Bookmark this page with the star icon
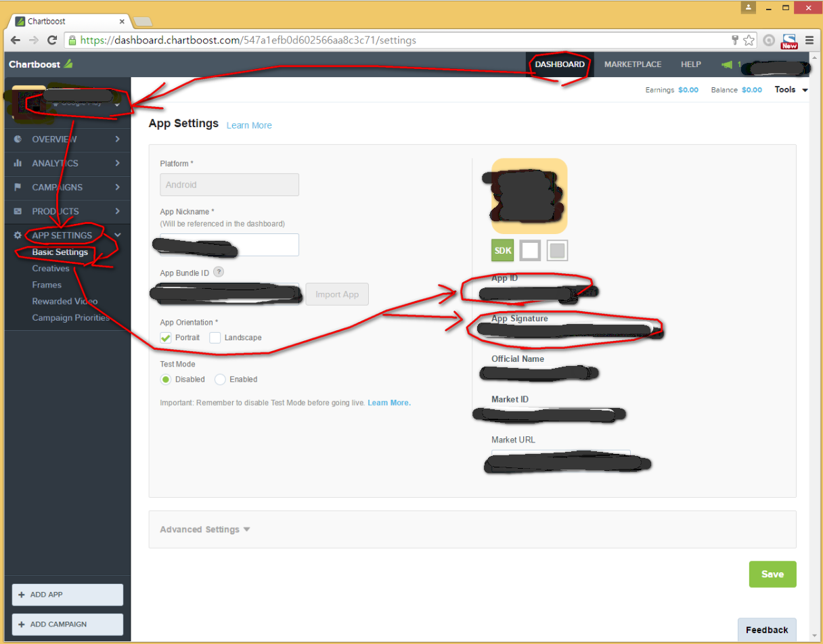This screenshot has width=823, height=644. click(749, 40)
